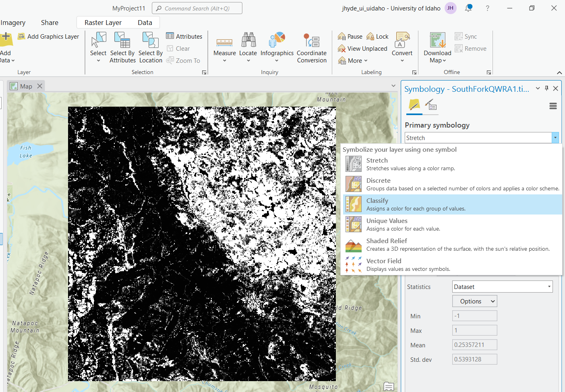Expand the Infographics dropdown arrow
Image resolution: width=565 pixels, height=392 pixels.
click(277, 61)
